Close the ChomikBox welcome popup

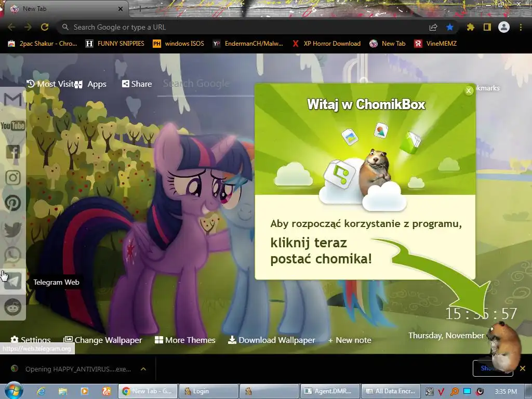pyautogui.click(x=469, y=90)
